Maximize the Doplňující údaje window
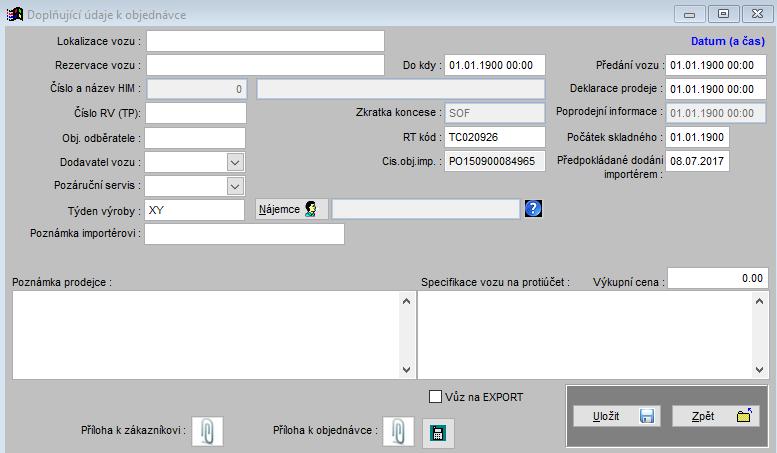Viewport: 777px width, 453px height. click(x=723, y=14)
